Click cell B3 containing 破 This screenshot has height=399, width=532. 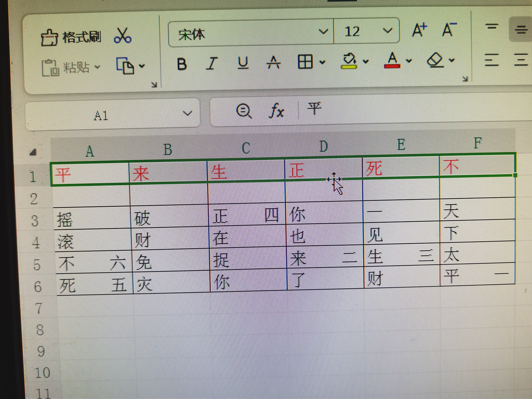[170, 216]
